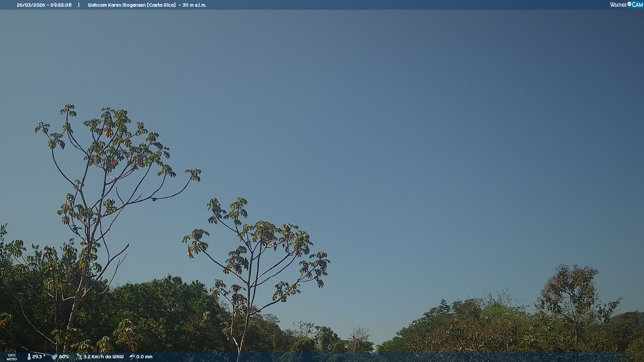Click the humidity water droplets icon
The image size is (644, 362).
point(54,357)
